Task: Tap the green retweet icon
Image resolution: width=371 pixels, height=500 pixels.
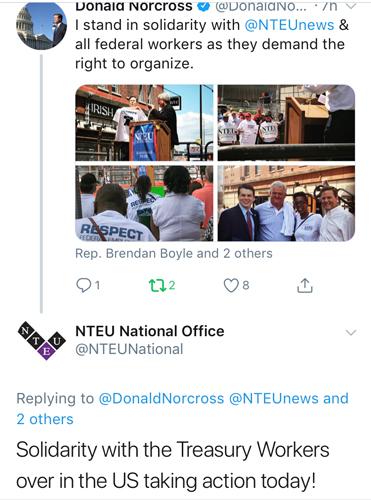Action: 157,285
